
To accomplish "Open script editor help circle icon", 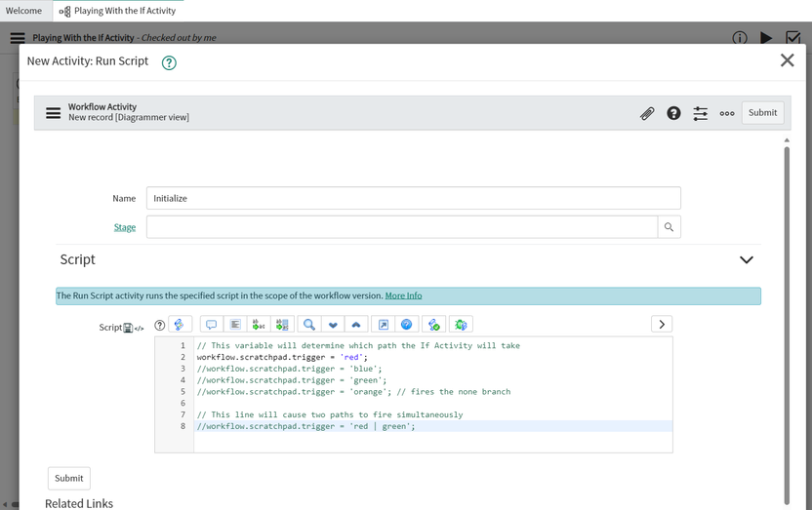I will point(159,325).
